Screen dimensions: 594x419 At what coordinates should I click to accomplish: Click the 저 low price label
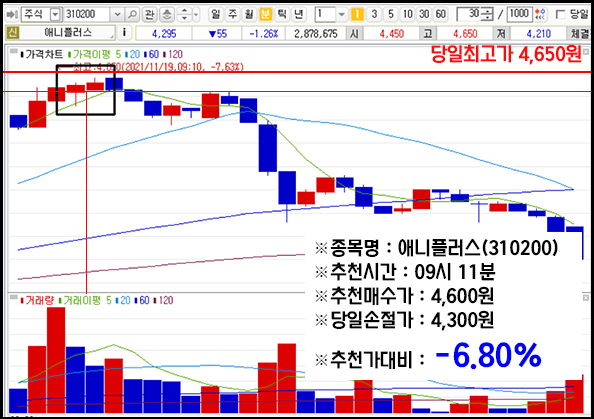click(x=501, y=34)
